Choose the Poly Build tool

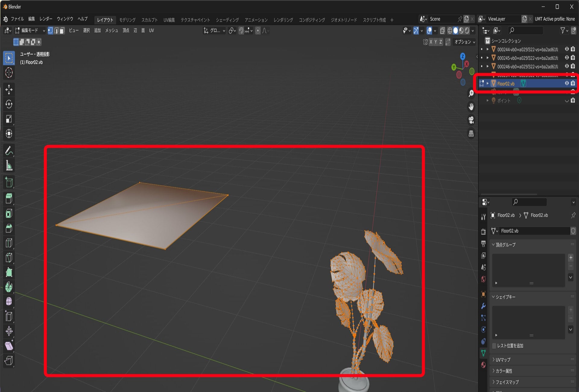pyautogui.click(x=9, y=272)
